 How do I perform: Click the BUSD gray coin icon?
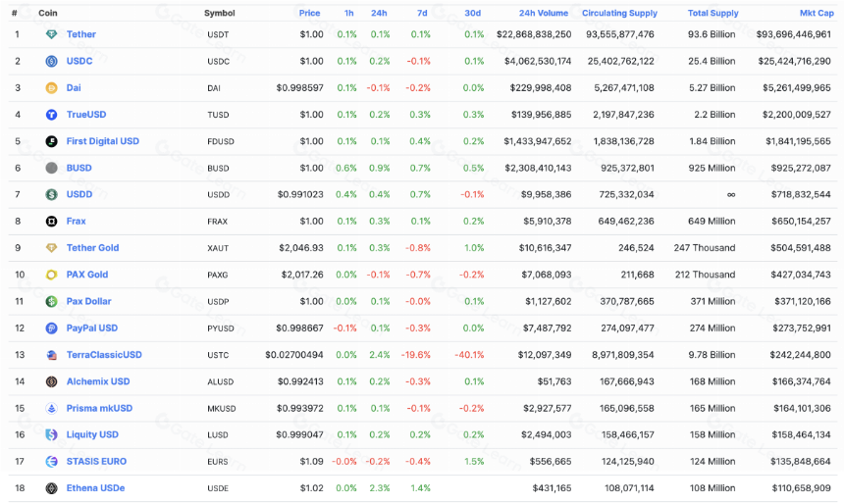[51, 168]
